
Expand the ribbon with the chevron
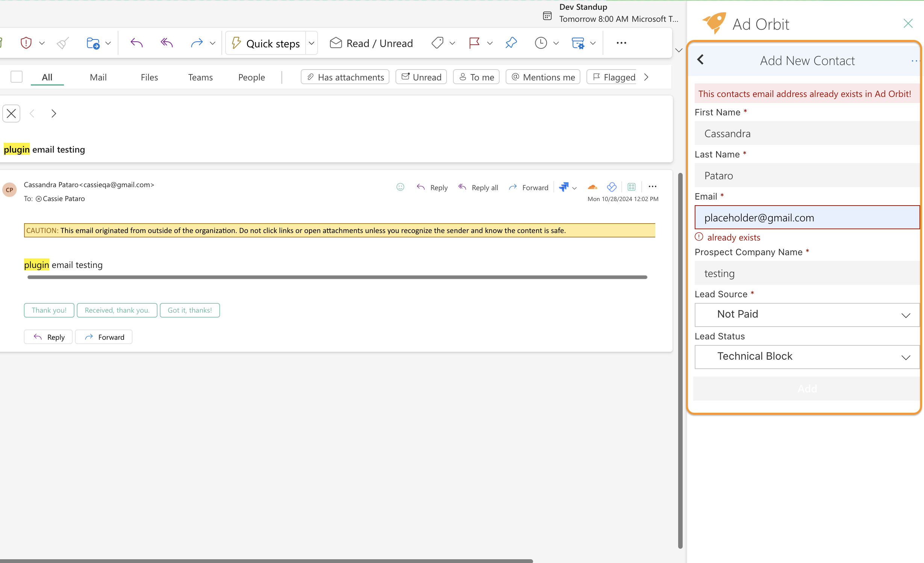679,50
